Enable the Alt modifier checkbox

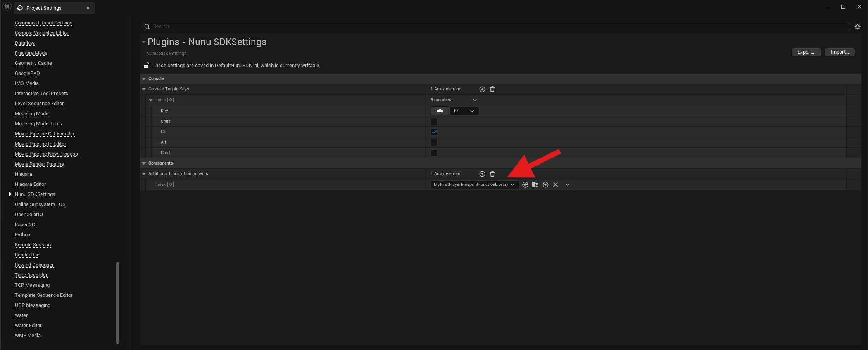(434, 142)
